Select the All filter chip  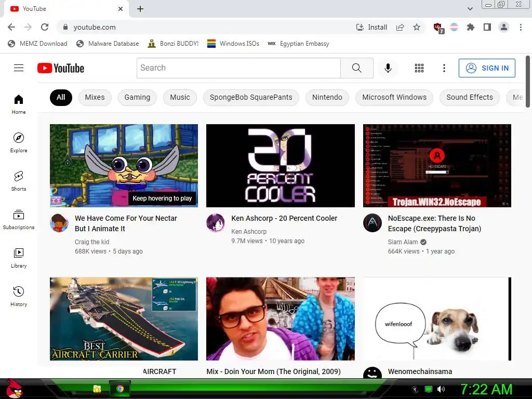coord(61,97)
